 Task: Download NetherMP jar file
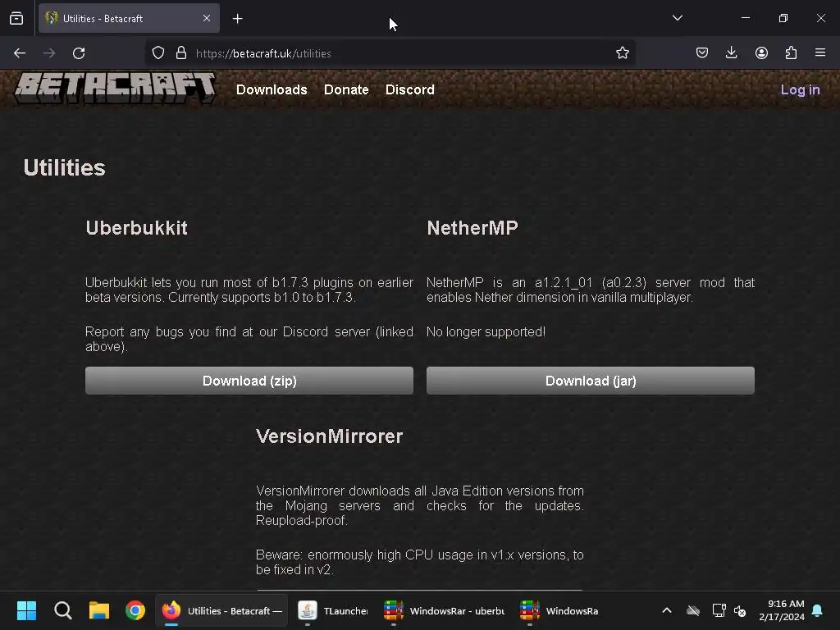591,381
